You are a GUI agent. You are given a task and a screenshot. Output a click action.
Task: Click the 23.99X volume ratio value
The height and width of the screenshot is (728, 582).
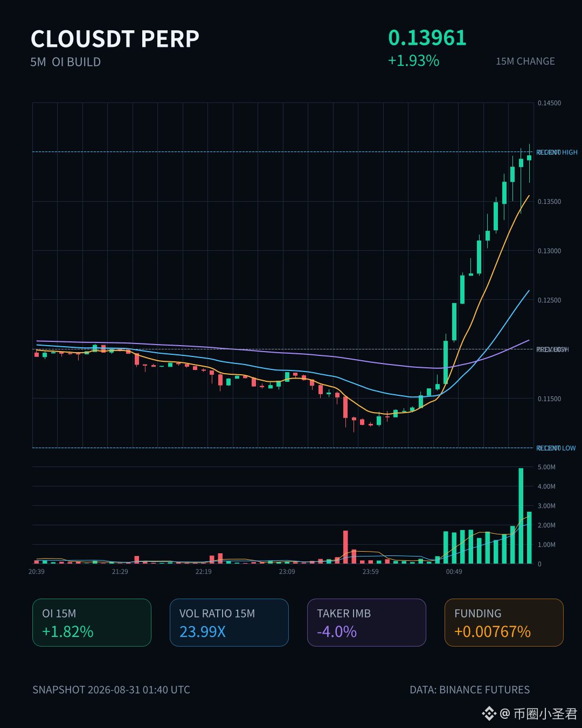pos(203,631)
